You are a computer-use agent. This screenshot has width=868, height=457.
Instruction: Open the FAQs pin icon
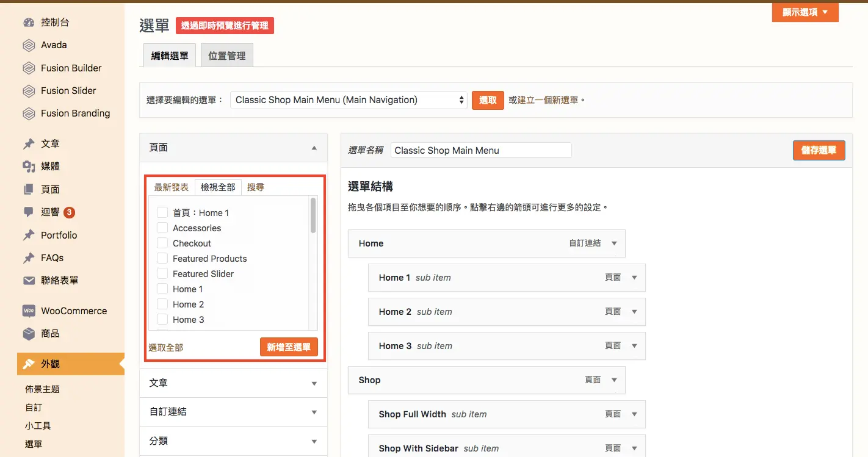point(29,258)
